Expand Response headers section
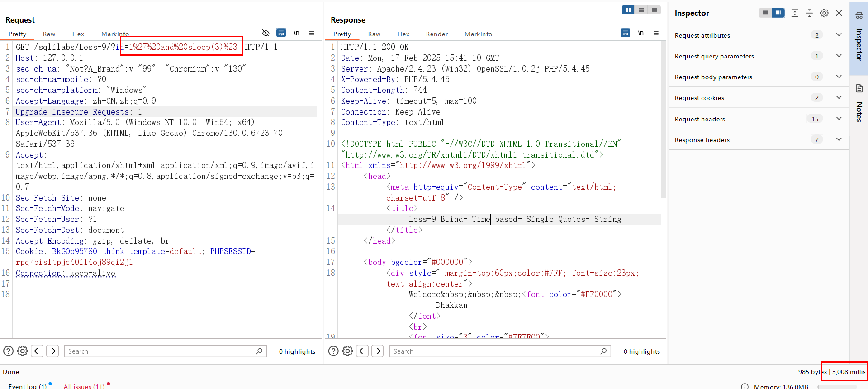Image resolution: width=868 pixels, height=389 pixels. pyautogui.click(x=759, y=139)
